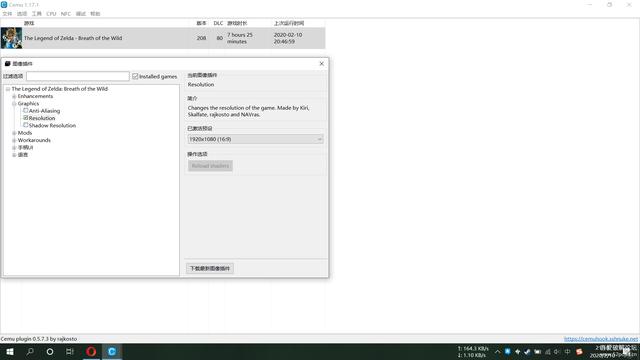This screenshot has width=640, height=360.
Task: Open network icon in system tray
Action: coord(547,351)
